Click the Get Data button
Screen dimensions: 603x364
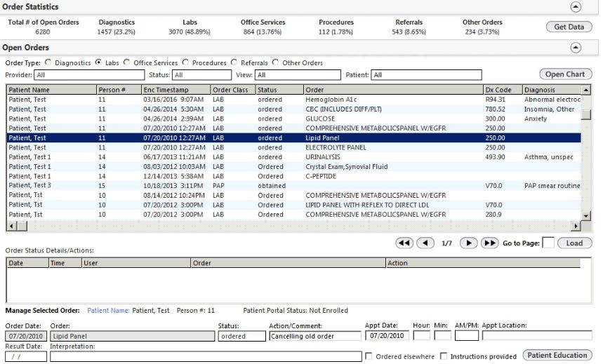point(569,27)
